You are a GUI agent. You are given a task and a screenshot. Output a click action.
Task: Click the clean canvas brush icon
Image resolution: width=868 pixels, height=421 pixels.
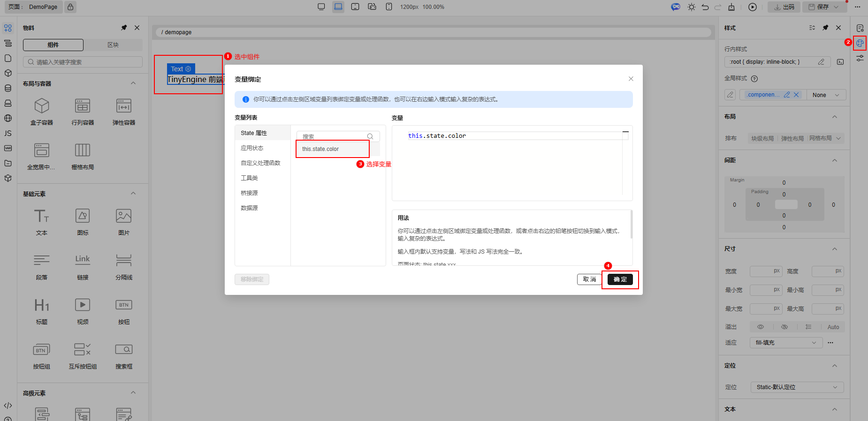(x=731, y=7)
